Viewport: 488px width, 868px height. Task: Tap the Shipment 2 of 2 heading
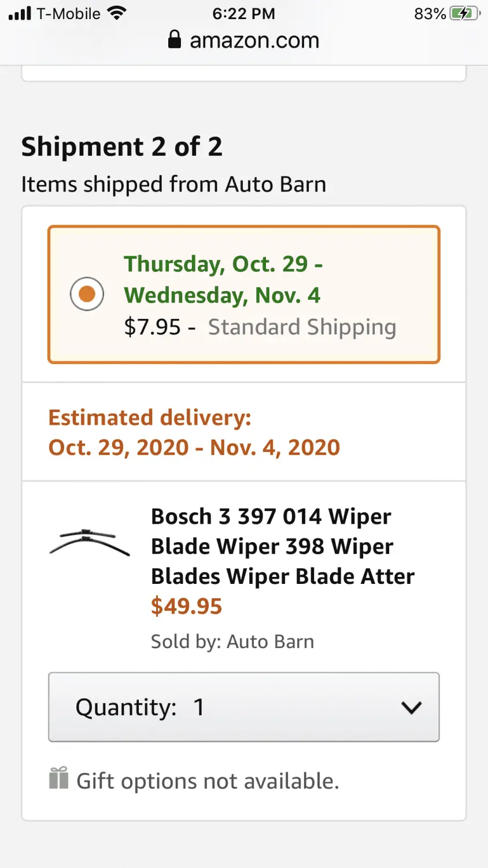[x=122, y=146]
